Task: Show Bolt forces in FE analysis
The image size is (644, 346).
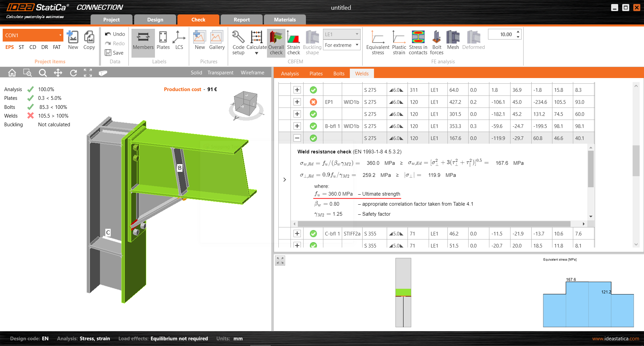Action: tap(436, 43)
